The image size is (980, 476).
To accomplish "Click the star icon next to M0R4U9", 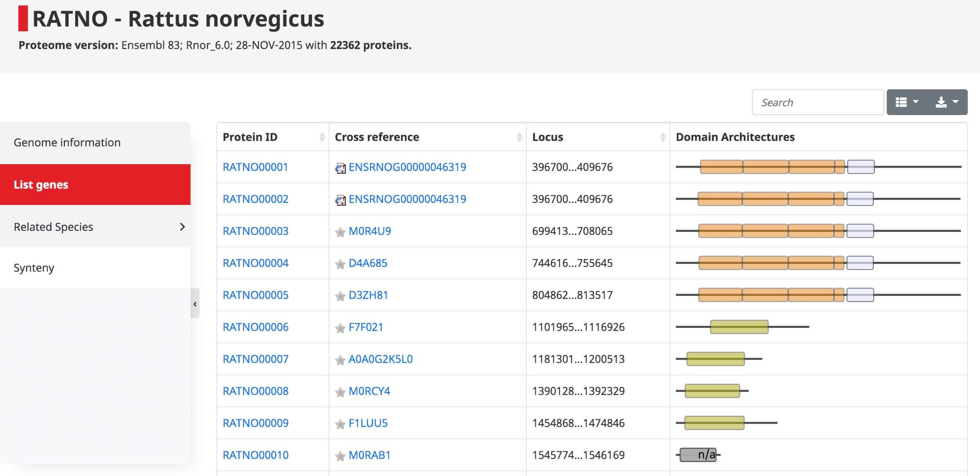I will [x=340, y=232].
